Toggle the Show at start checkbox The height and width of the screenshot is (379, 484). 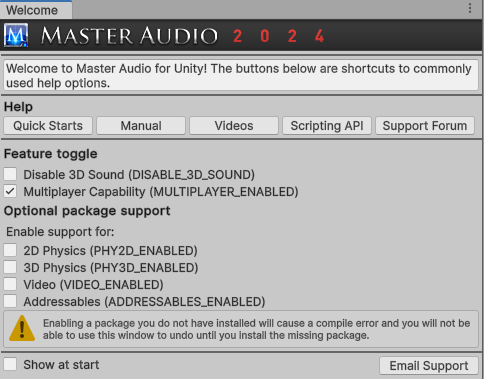pyautogui.click(x=10, y=364)
